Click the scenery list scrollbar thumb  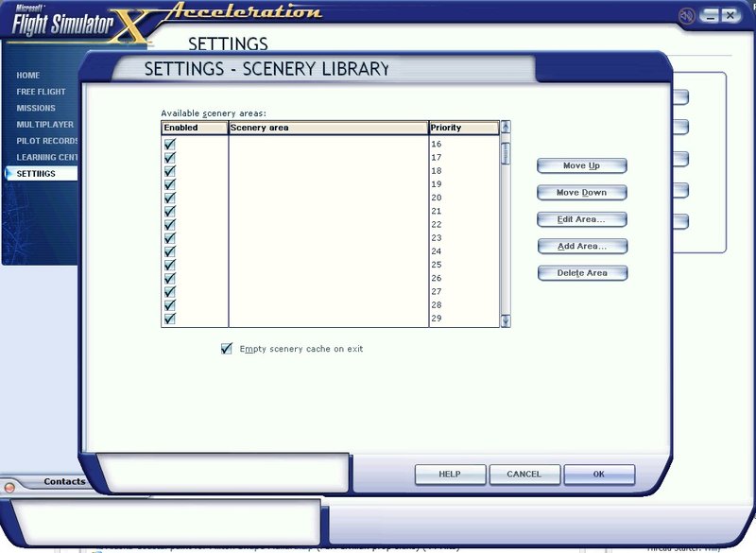click(x=506, y=153)
